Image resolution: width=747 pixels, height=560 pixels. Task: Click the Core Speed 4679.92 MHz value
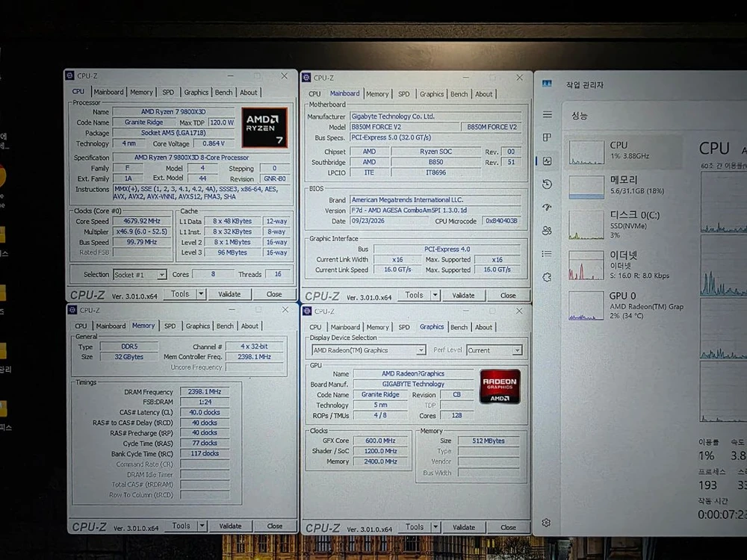(141, 221)
